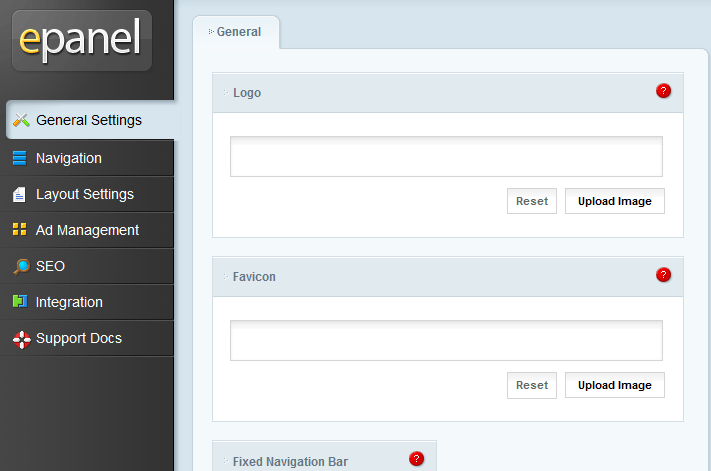Screen dimensions: 711x471
Task: Reset the Favicon image field
Action: [532, 385]
